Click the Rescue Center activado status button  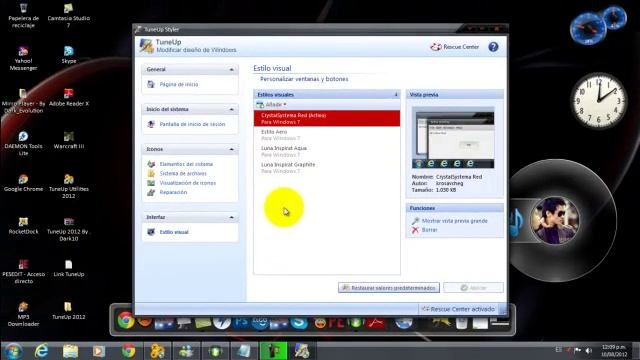[x=458, y=309]
